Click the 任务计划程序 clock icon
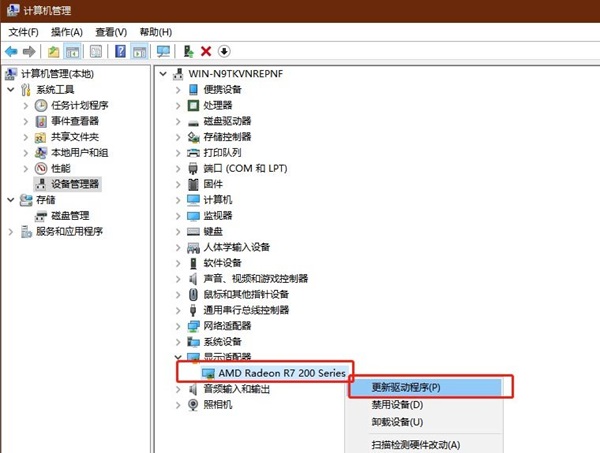This screenshot has height=453, width=600. (41, 105)
